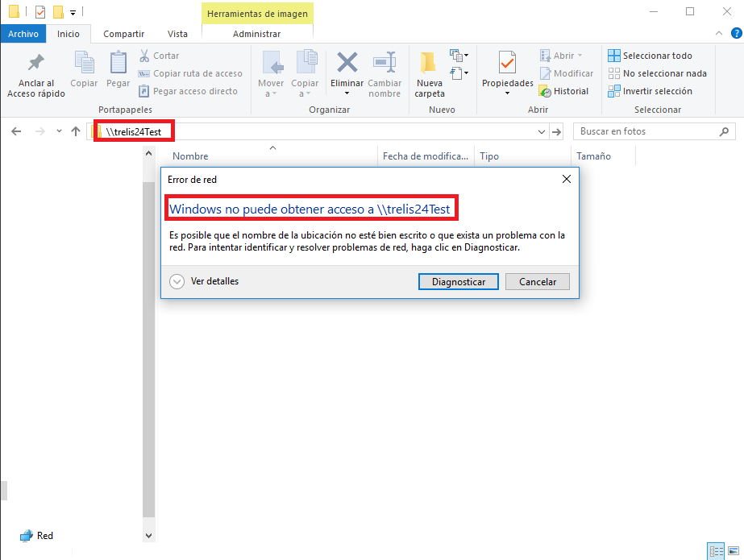
Task: Switch to the Compartir tab
Action: (x=124, y=34)
